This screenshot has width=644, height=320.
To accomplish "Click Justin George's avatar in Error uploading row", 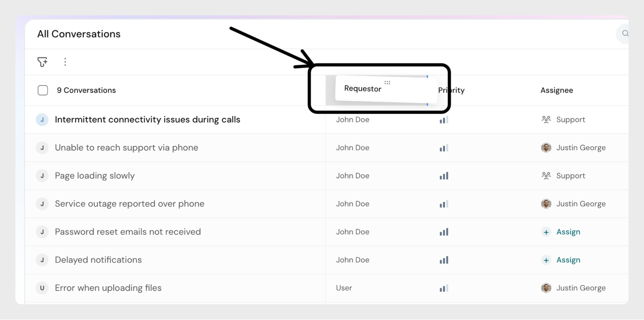I will (x=546, y=288).
